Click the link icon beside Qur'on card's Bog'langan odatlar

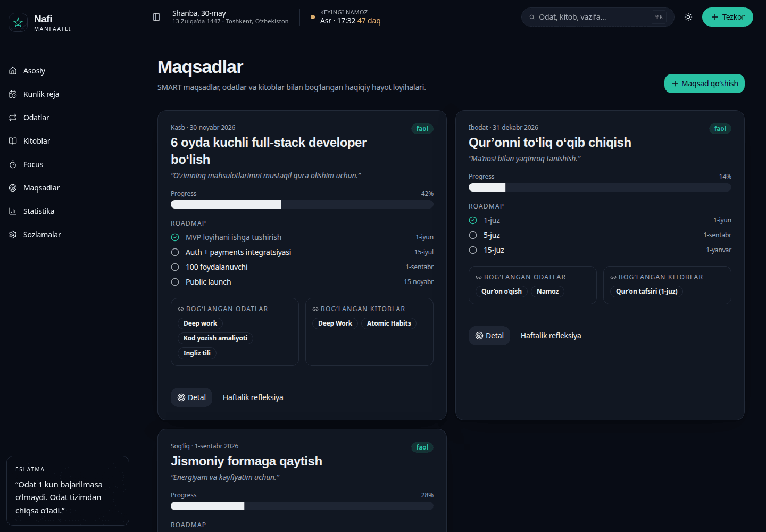click(x=479, y=277)
